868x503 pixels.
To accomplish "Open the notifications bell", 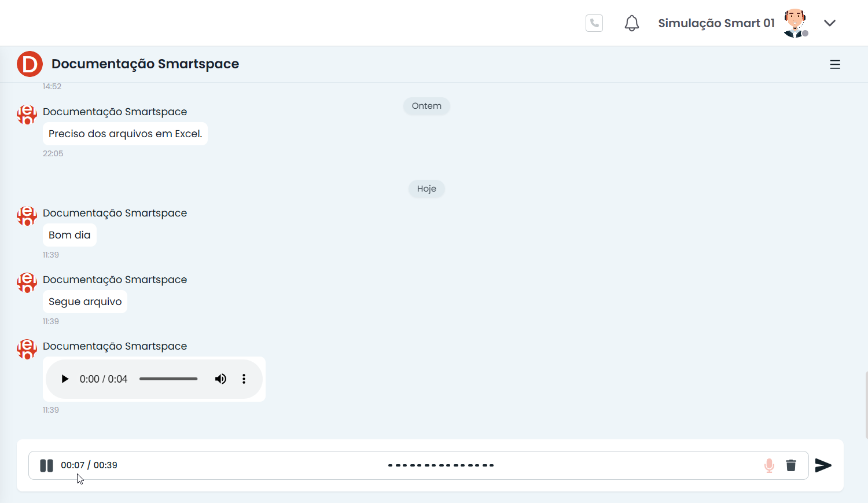I will pyautogui.click(x=631, y=23).
